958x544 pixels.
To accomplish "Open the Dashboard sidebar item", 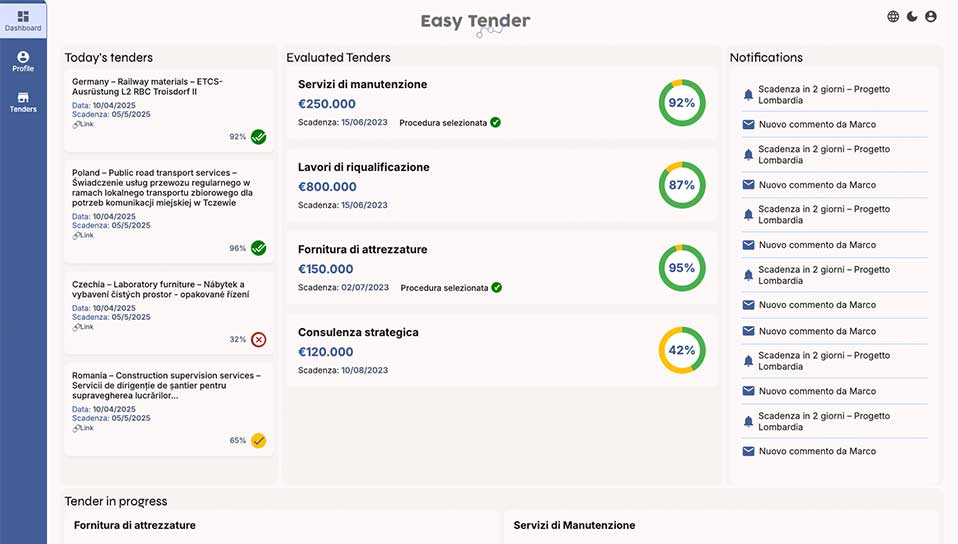I will [23, 20].
